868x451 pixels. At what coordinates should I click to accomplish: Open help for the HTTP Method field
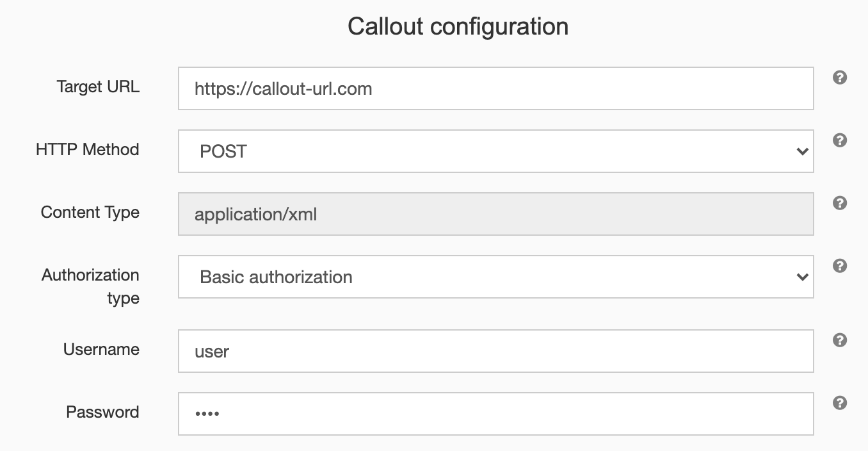(839, 140)
